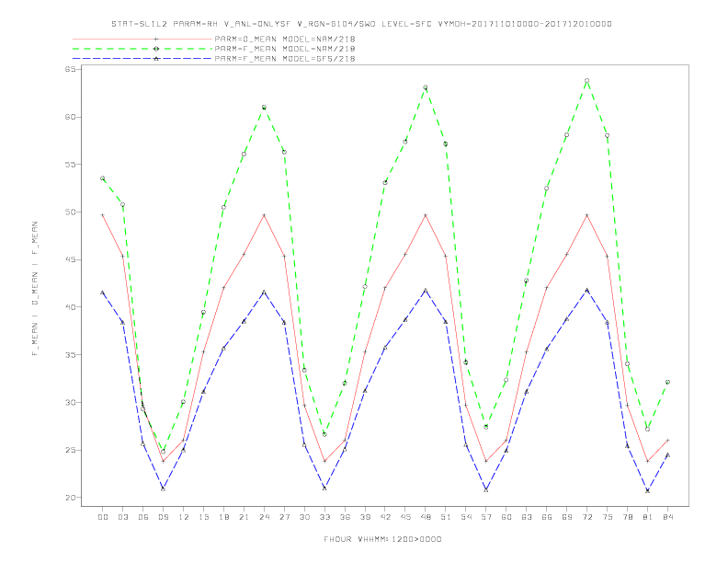This screenshot has height=563, width=728.
Task: Click y-axis tick label 60
Action: click(70, 117)
